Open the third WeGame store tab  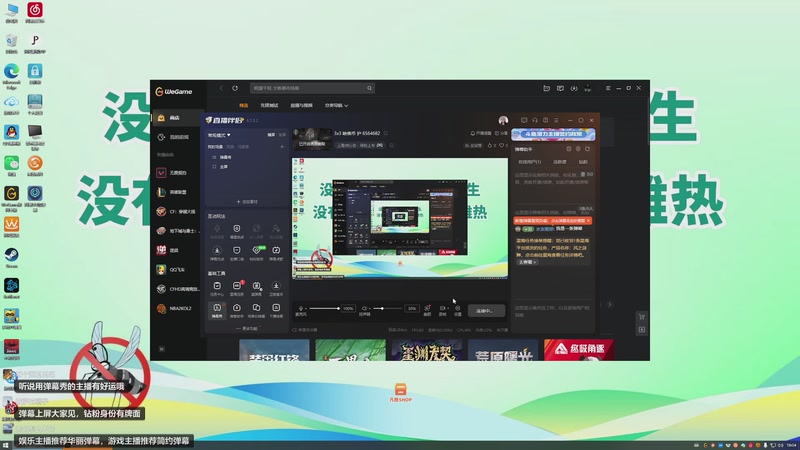(301, 106)
